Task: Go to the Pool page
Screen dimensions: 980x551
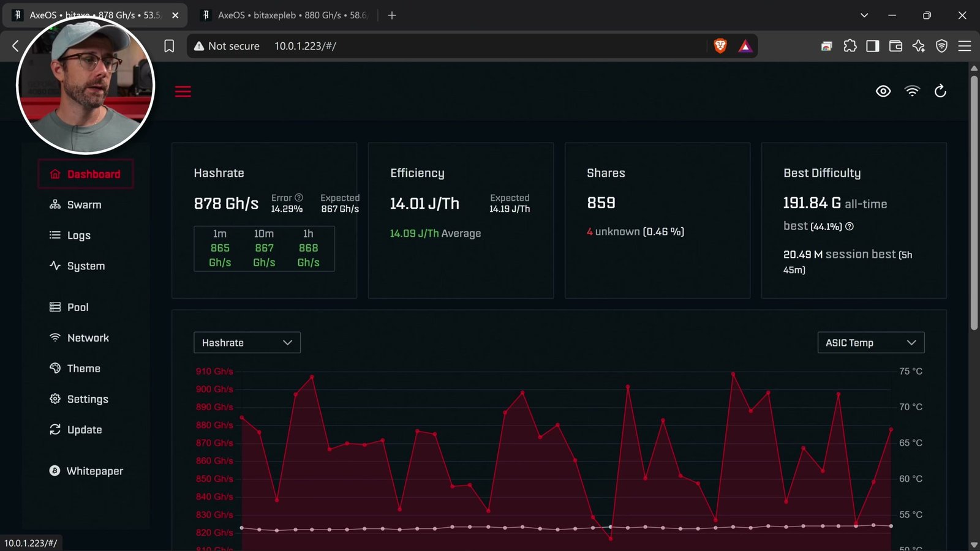Action: tap(69, 307)
